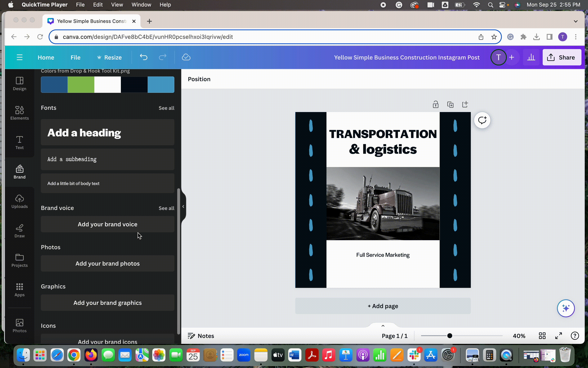Open the Apps panel
Viewport: 588px width, 368px height.
coord(19,290)
